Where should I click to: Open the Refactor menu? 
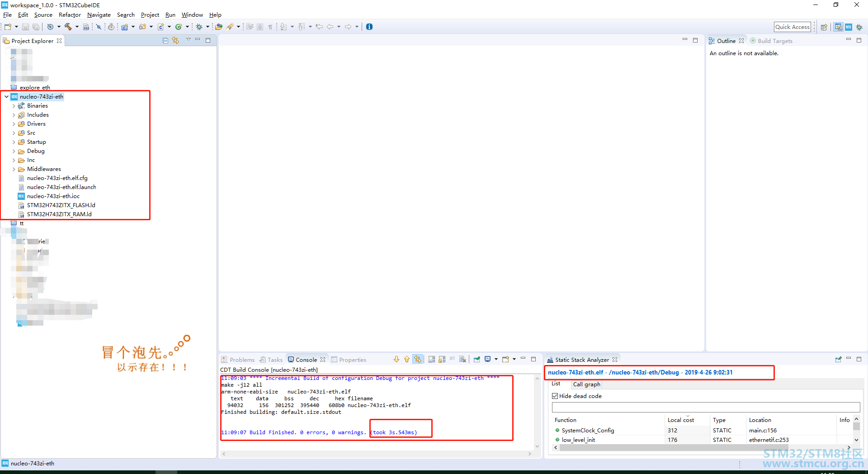click(x=70, y=15)
